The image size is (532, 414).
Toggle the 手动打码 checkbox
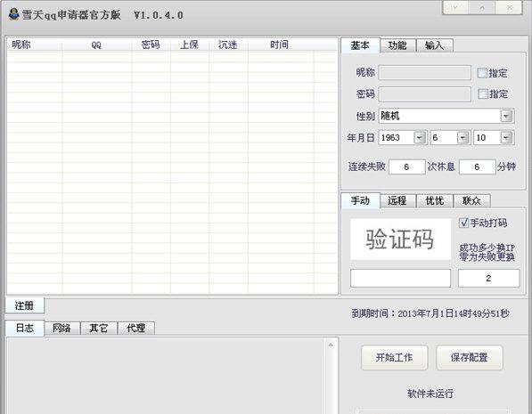463,223
